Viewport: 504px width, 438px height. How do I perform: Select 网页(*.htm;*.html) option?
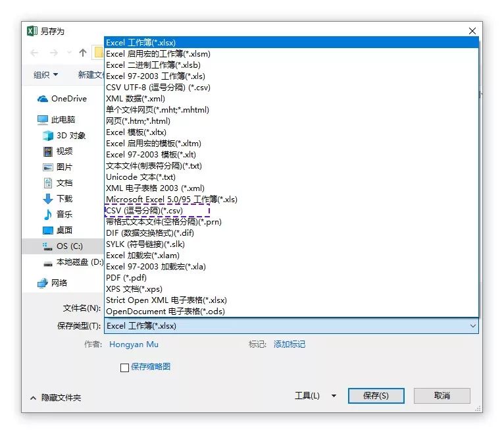[291, 121]
